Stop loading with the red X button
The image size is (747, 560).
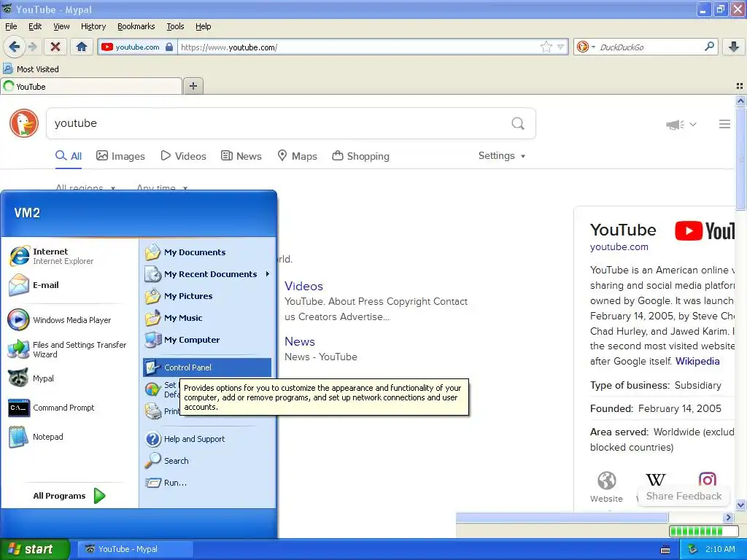pyautogui.click(x=55, y=47)
